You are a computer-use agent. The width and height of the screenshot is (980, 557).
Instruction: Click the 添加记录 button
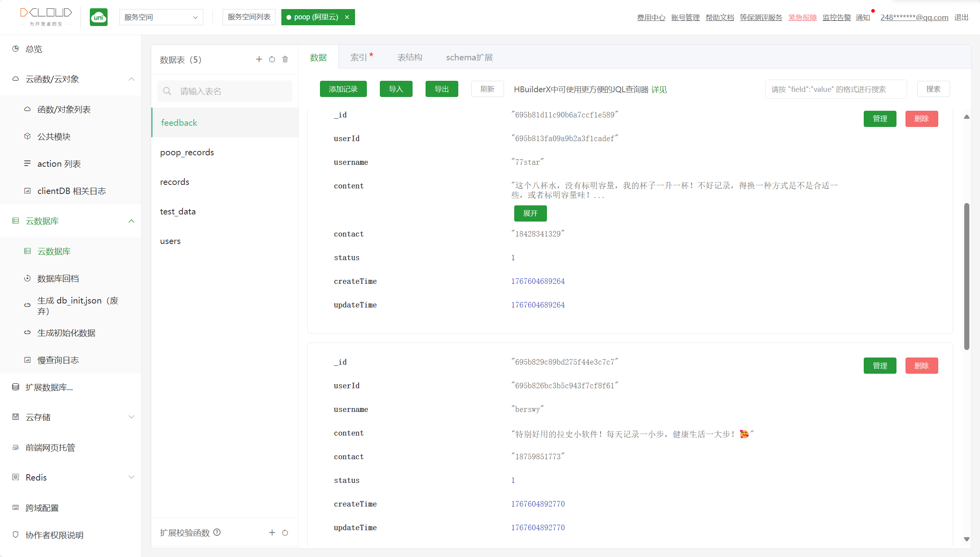tap(343, 89)
